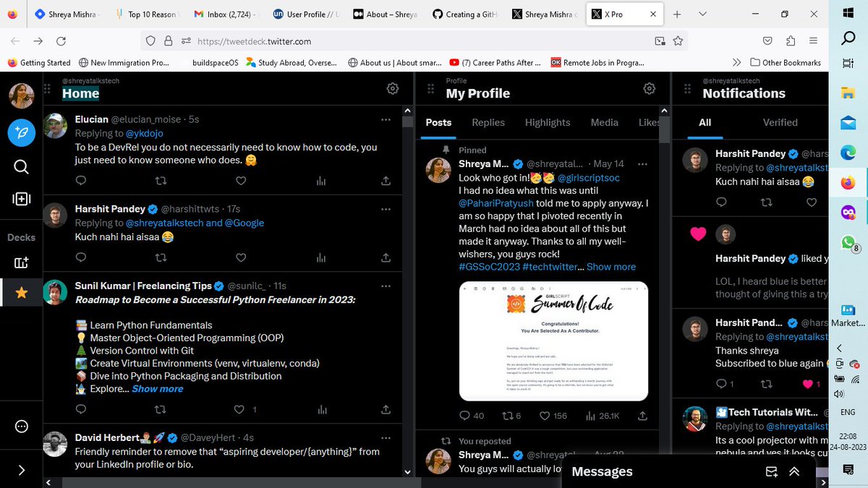Switch to the Highlights tab
The width and height of the screenshot is (868, 488).
548,122
